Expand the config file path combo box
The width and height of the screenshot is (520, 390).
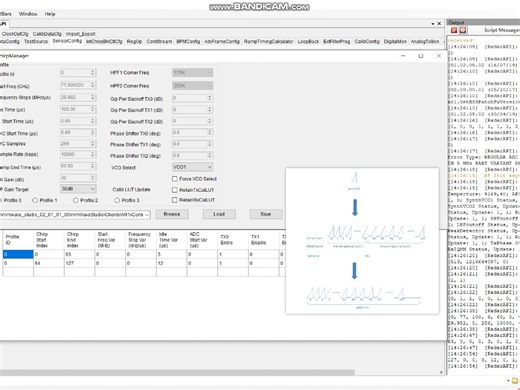click(x=147, y=215)
